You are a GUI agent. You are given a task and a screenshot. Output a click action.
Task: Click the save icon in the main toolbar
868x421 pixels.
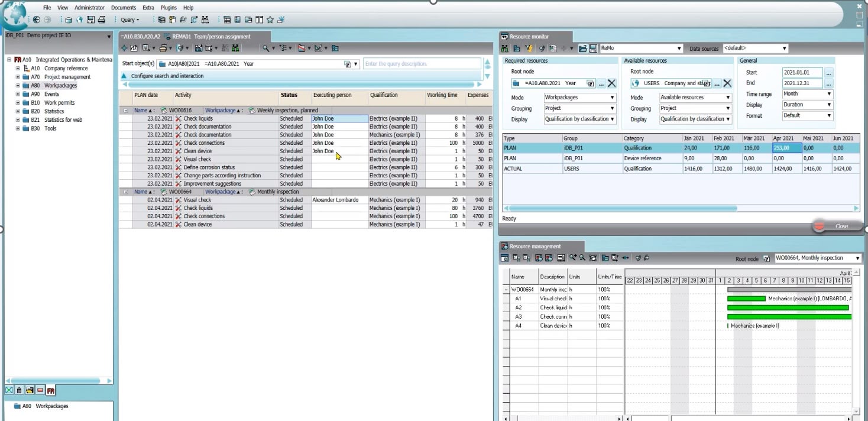(x=90, y=20)
